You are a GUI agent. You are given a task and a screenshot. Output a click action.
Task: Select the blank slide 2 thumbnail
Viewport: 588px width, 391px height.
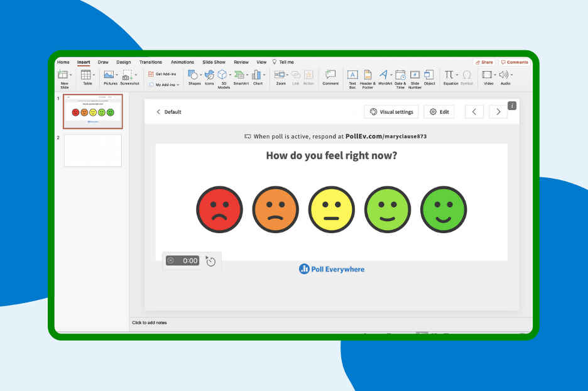click(93, 150)
